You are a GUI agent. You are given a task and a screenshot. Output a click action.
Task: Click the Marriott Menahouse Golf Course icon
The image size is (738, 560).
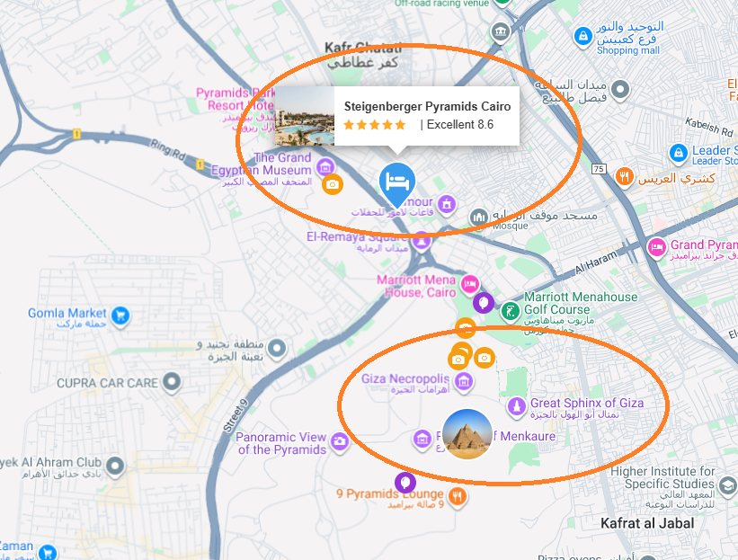pos(511,311)
